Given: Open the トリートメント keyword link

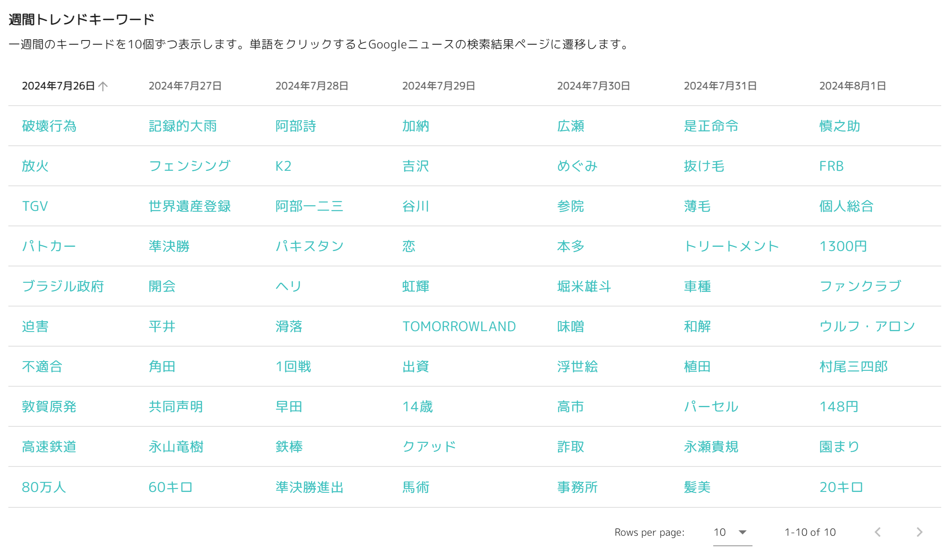Looking at the screenshot, I should [x=732, y=246].
